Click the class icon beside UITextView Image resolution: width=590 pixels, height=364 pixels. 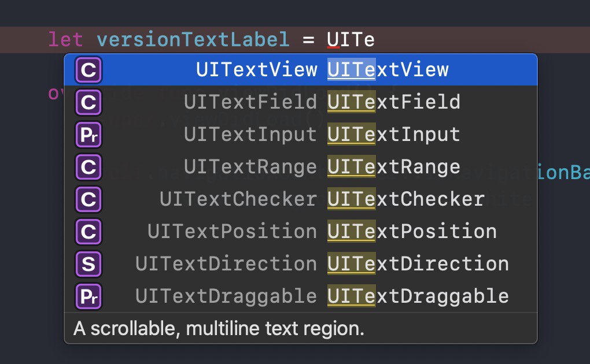tap(89, 70)
